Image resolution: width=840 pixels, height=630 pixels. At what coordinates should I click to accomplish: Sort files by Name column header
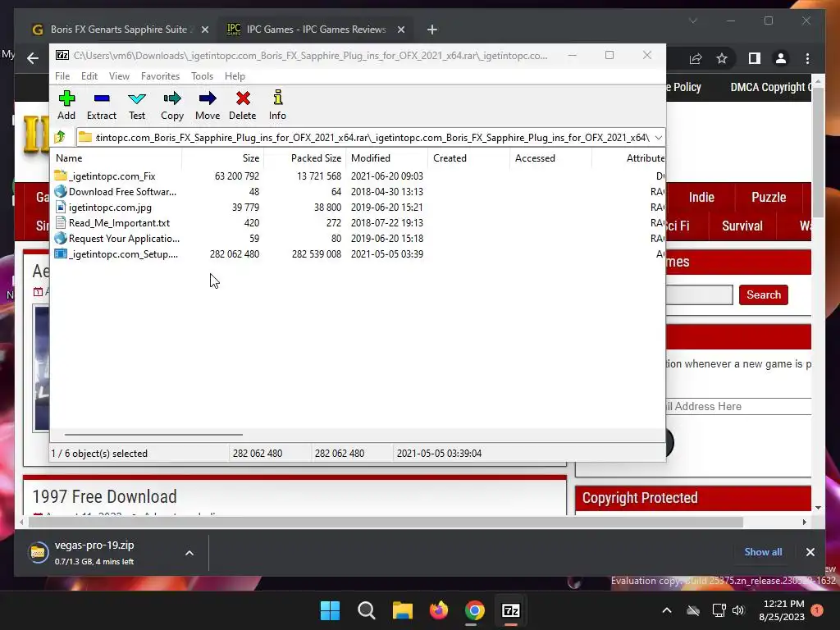coord(116,158)
